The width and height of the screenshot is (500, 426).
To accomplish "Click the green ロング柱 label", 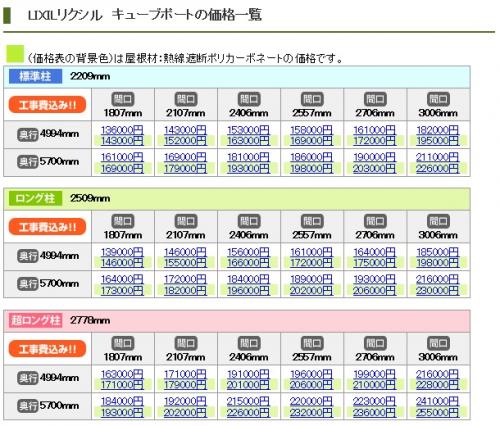I will (35, 198).
